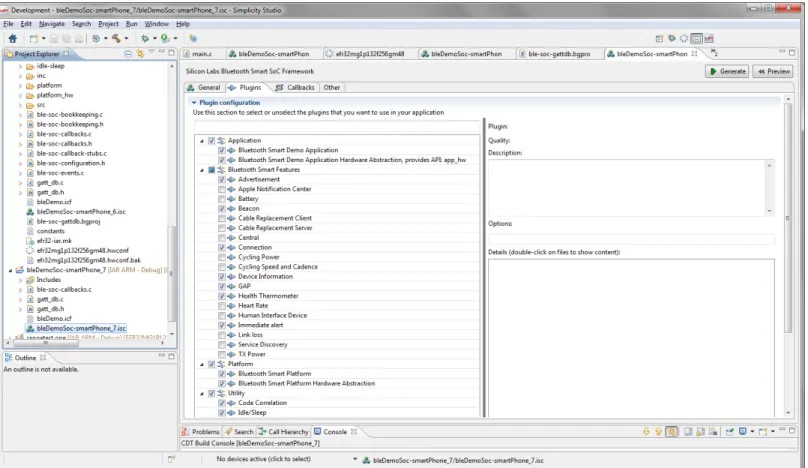
Task: Check the Heart Rate plugin checkbox
Action: [222, 306]
